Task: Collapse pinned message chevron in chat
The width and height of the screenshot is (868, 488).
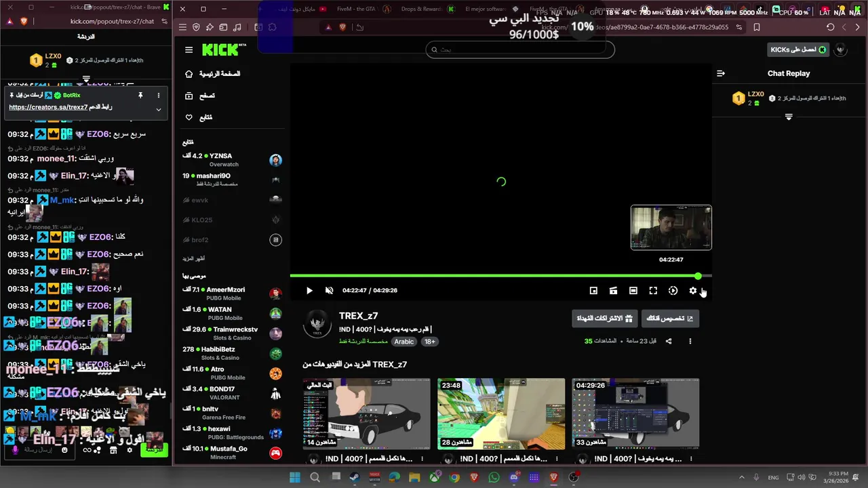Action: click(x=158, y=109)
